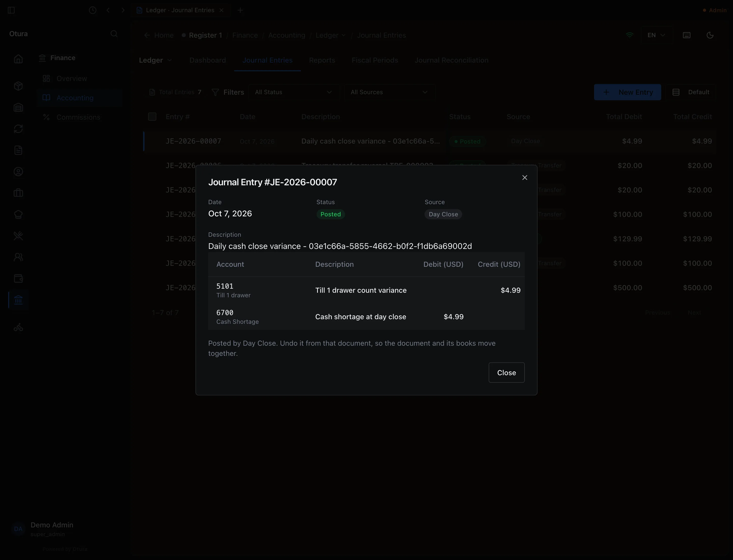Open the refresh cycle sidebar icon
Viewport: 733px width, 560px height.
[x=18, y=129]
